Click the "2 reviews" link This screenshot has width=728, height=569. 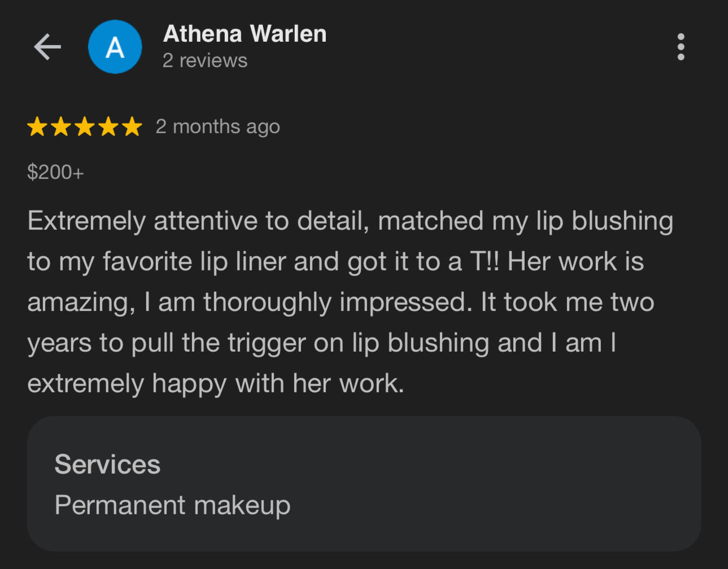click(x=204, y=60)
